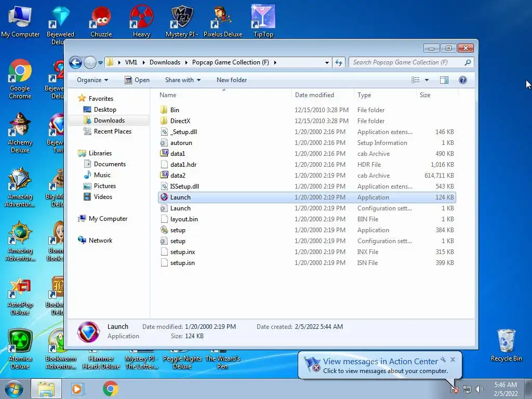532x399 pixels.
Task: Expand the view options dropdown arrow
Action: coord(427,80)
